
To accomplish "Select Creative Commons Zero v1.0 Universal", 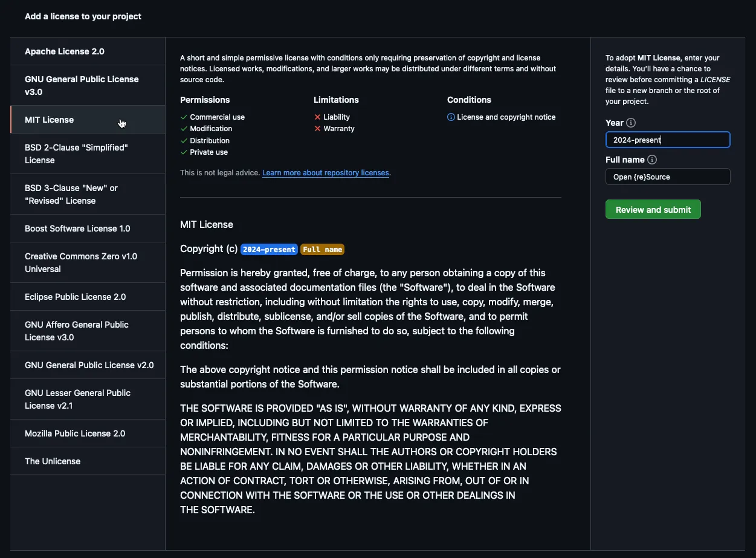I will [81, 262].
